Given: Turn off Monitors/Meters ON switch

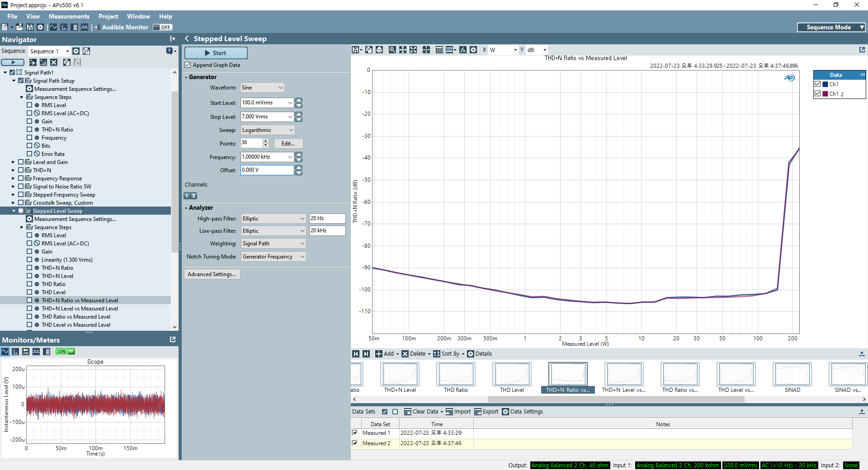Looking at the screenshot, I should [x=66, y=352].
